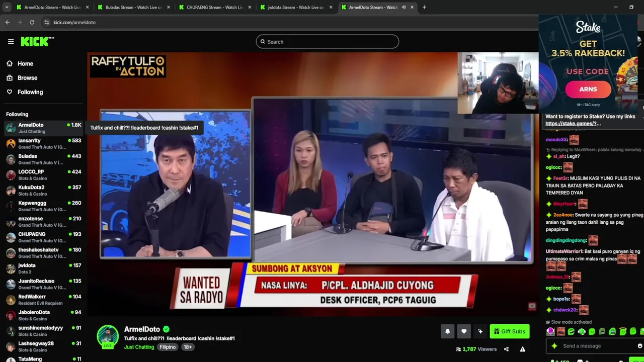Click the Filipino language tag
The height and width of the screenshot is (362, 644).
(x=168, y=347)
